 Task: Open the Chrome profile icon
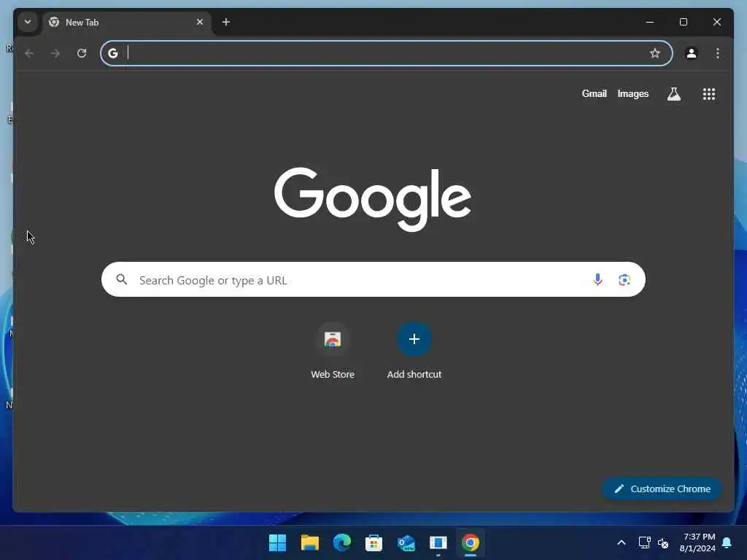692,53
